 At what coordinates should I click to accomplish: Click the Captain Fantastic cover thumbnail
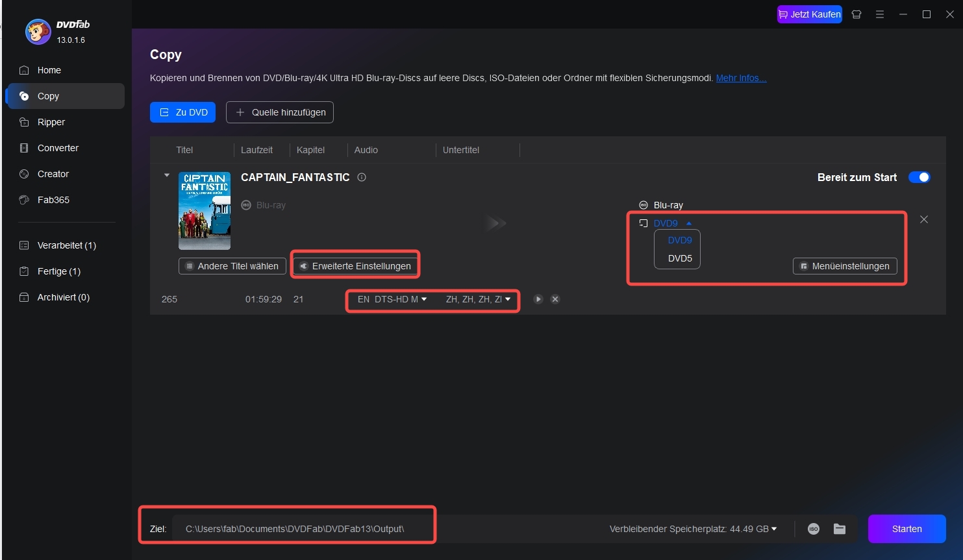pos(205,211)
